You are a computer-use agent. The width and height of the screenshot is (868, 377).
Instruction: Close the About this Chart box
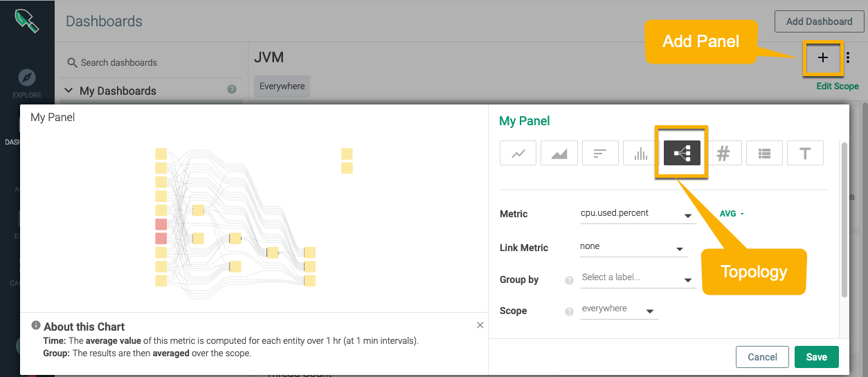[x=480, y=325]
